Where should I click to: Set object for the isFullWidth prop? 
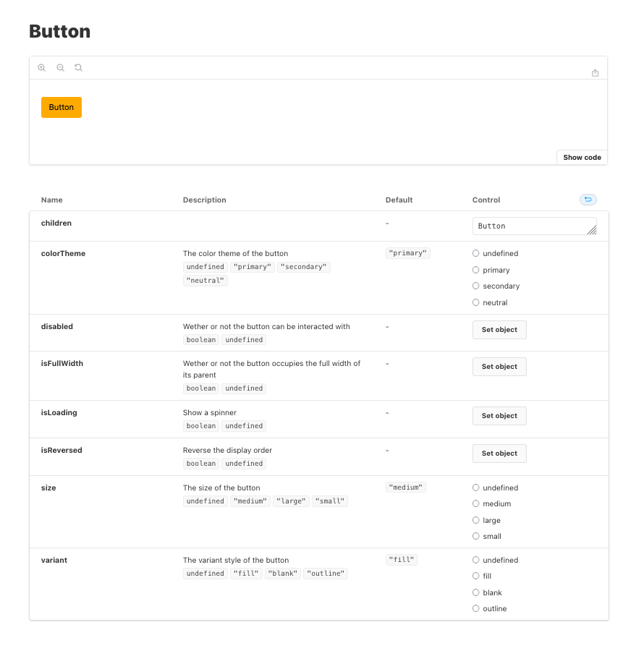coord(499,367)
